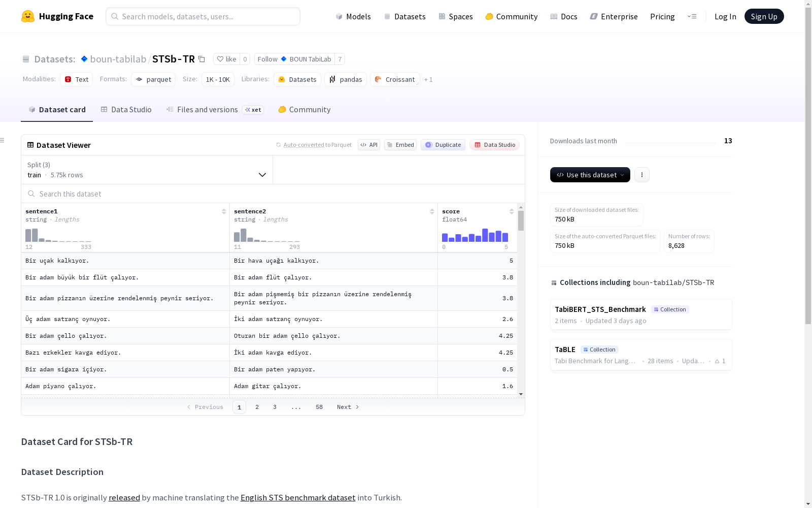Viewport: 812px width, 508px height.
Task: Click the heart like button
Action: click(226, 59)
